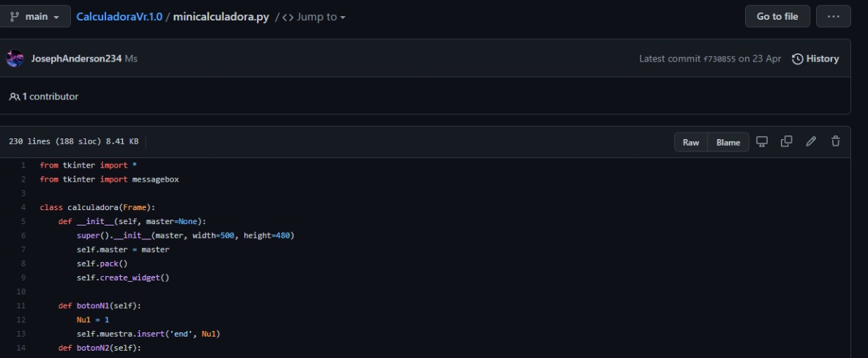Click line number 11 in the gutter
This screenshot has width=868, height=358.
coord(22,305)
